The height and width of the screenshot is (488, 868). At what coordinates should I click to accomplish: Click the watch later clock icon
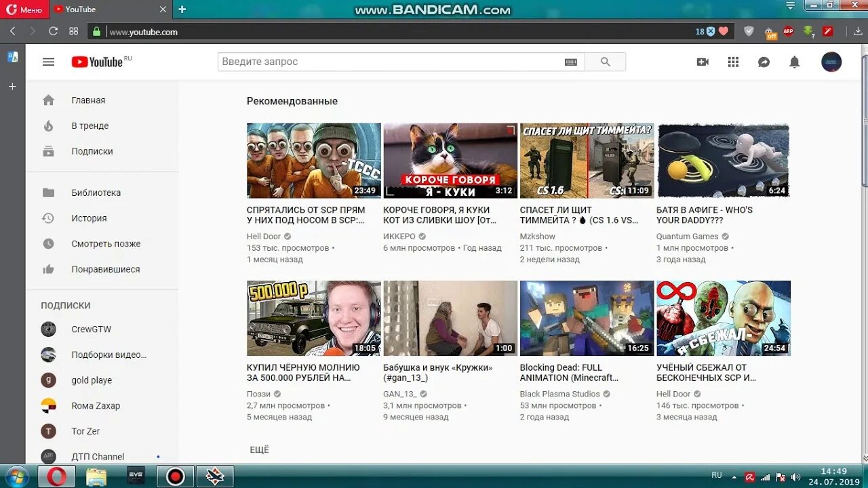click(48, 244)
